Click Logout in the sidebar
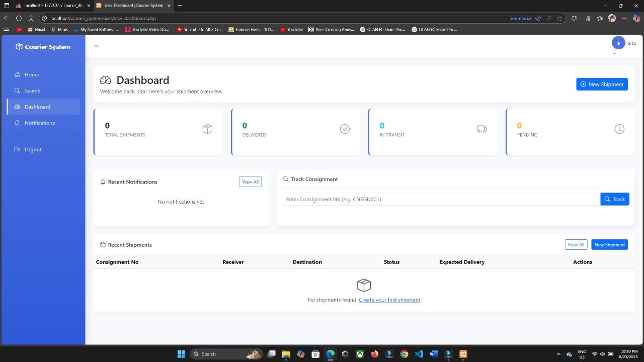Image resolution: width=644 pixels, height=362 pixels. tap(33, 150)
